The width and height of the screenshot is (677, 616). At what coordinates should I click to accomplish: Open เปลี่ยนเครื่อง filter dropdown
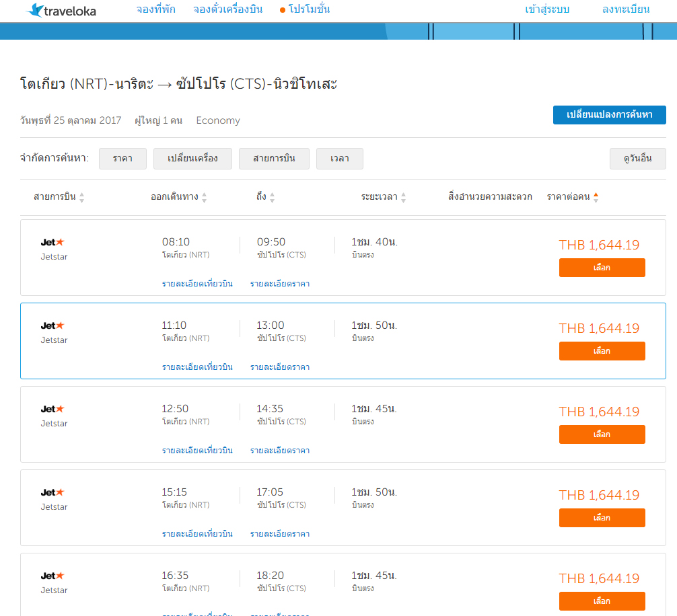pyautogui.click(x=192, y=159)
